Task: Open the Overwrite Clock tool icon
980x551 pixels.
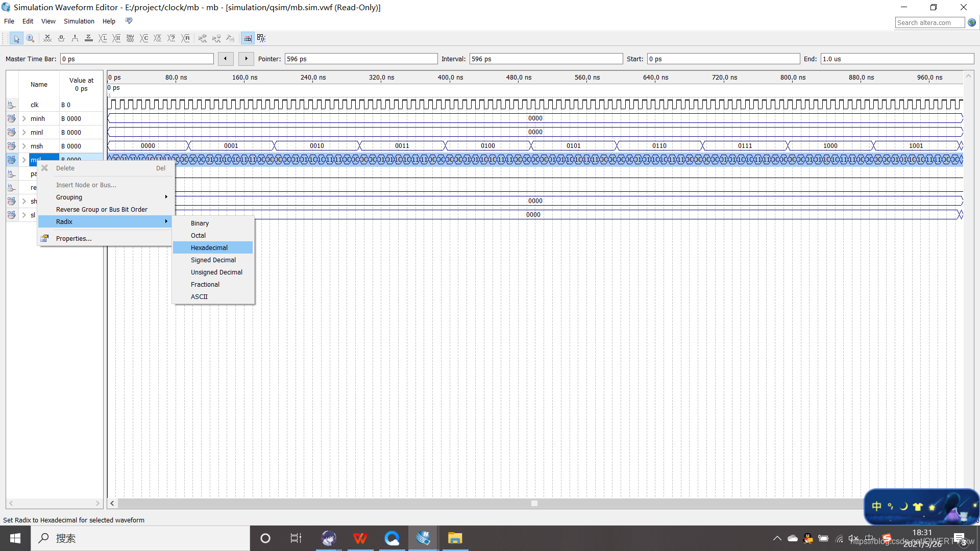Action: (158, 38)
